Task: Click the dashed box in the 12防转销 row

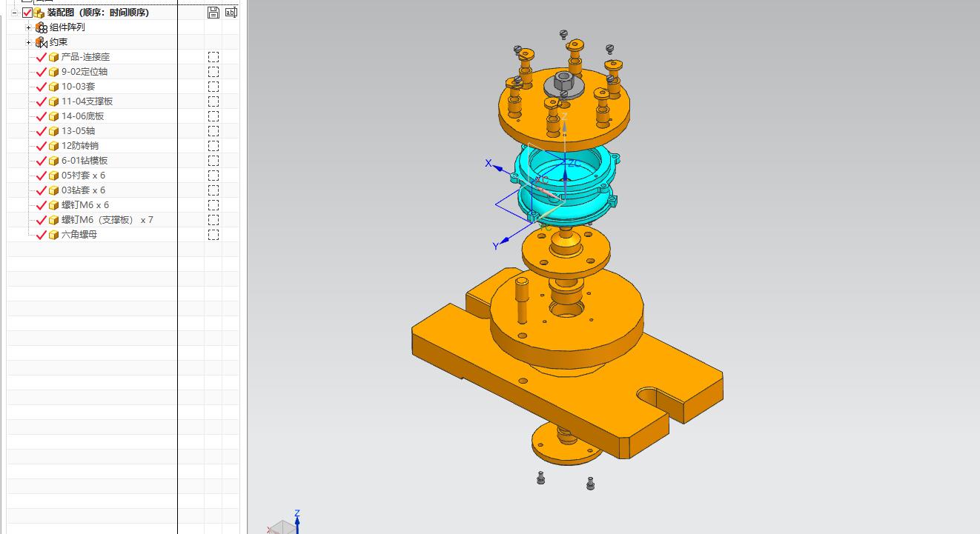Action: click(213, 146)
